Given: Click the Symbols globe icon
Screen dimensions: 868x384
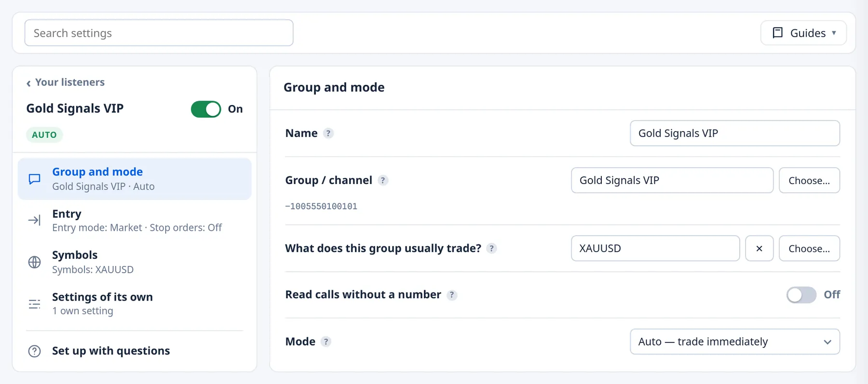Looking at the screenshot, I should 34,262.
